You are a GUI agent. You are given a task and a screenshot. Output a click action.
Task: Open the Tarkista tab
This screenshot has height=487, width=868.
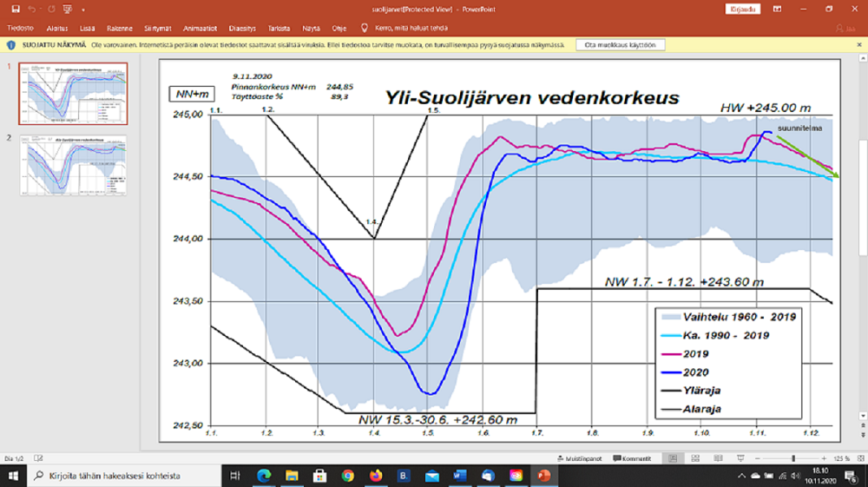coord(279,29)
